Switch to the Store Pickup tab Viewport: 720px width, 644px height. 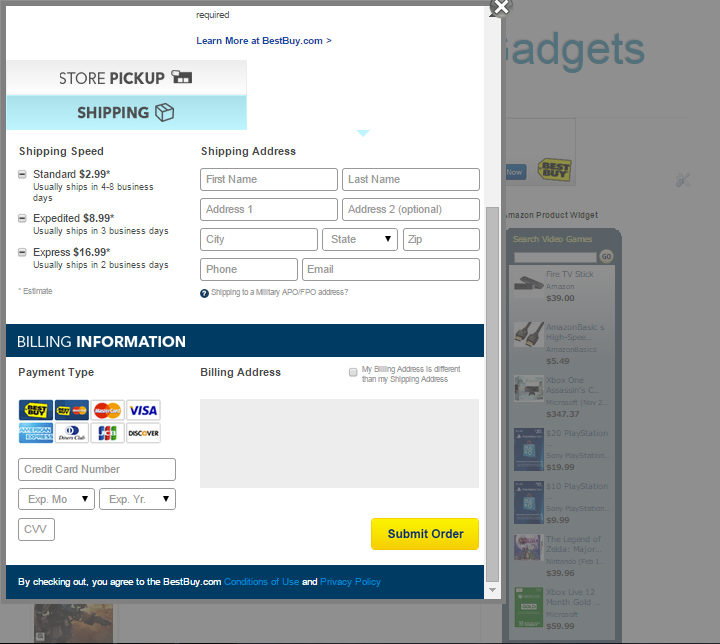pos(126,77)
